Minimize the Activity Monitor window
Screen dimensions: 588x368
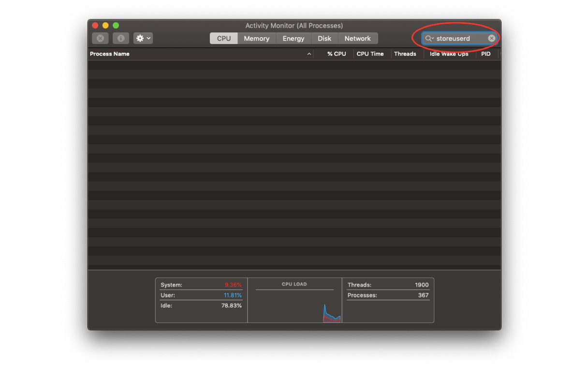click(x=105, y=25)
